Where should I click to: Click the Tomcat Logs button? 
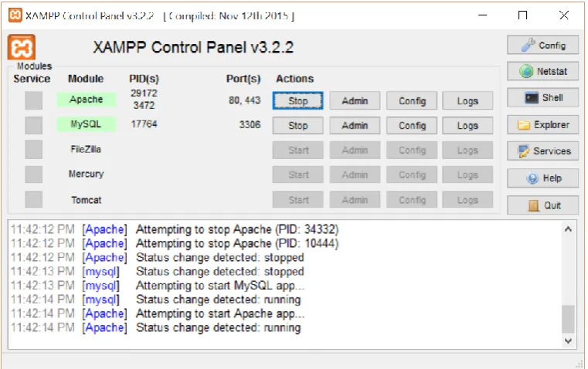click(x=467, y=200)
